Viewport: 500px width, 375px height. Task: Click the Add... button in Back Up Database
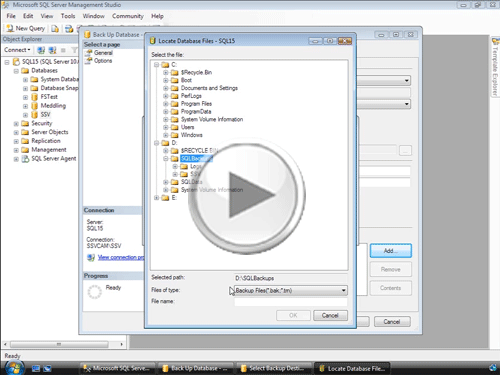tap(390, 251)
